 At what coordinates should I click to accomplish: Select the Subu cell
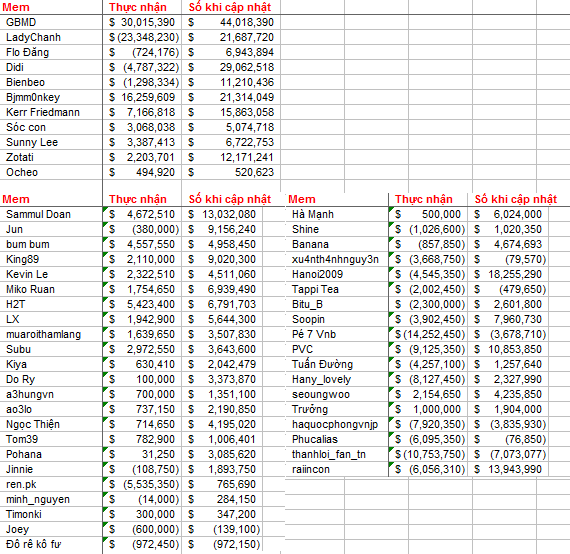(x=51, y=349)
